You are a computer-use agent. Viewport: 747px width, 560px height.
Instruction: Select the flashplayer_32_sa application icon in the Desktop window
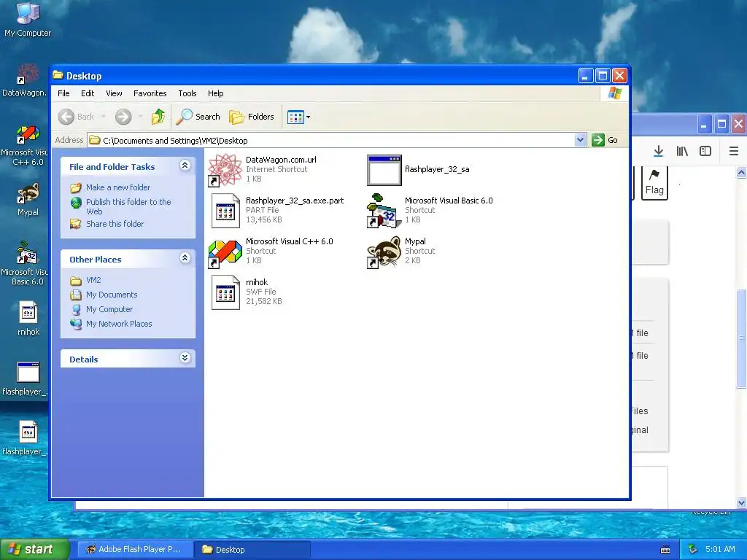point(384,169)
